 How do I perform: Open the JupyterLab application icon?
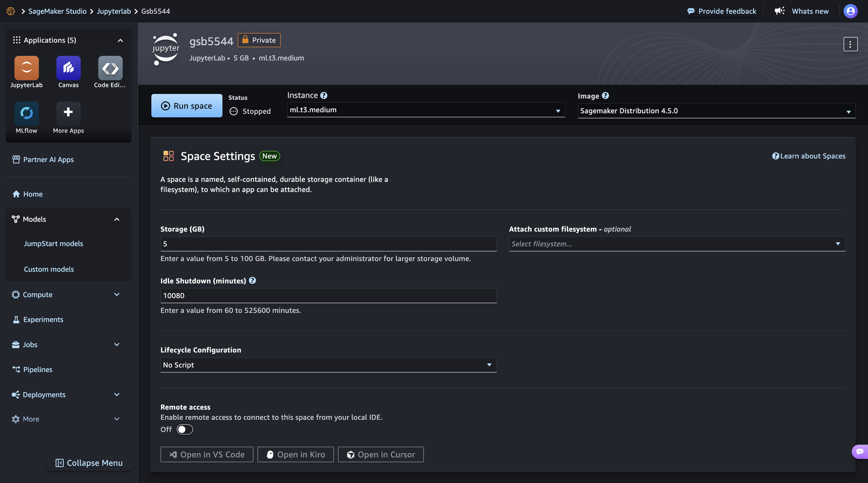coord(27,68)
